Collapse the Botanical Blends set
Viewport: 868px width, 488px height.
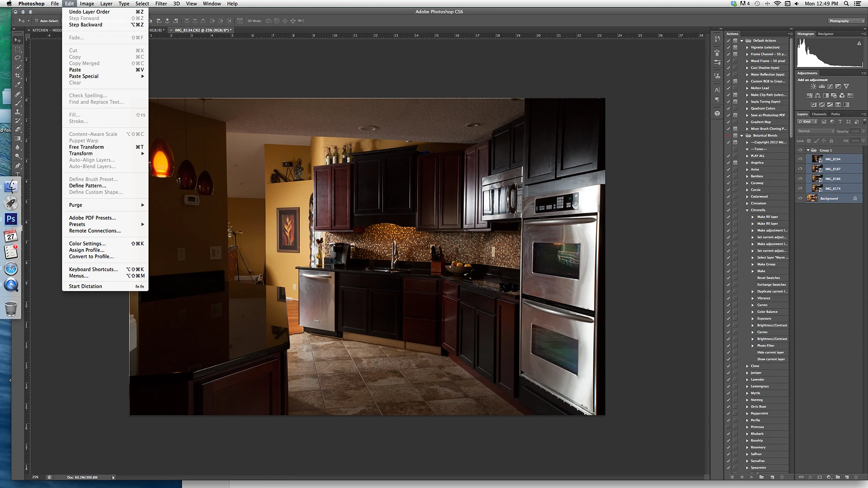point(742,135)
